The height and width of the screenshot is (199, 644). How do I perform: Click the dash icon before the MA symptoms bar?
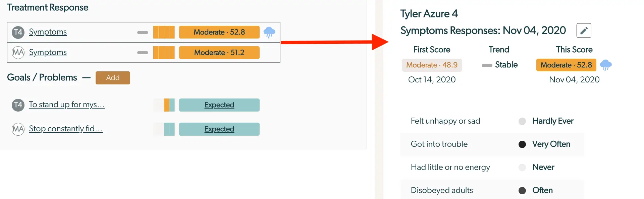(x=142, y=52)
